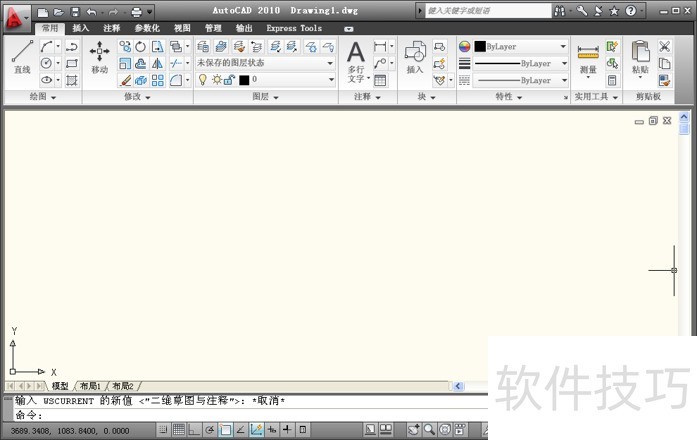The width and height of the screenshot is (697, 440).
Task: Open the Express Tools ribbon tab
Action: [294, 28]
